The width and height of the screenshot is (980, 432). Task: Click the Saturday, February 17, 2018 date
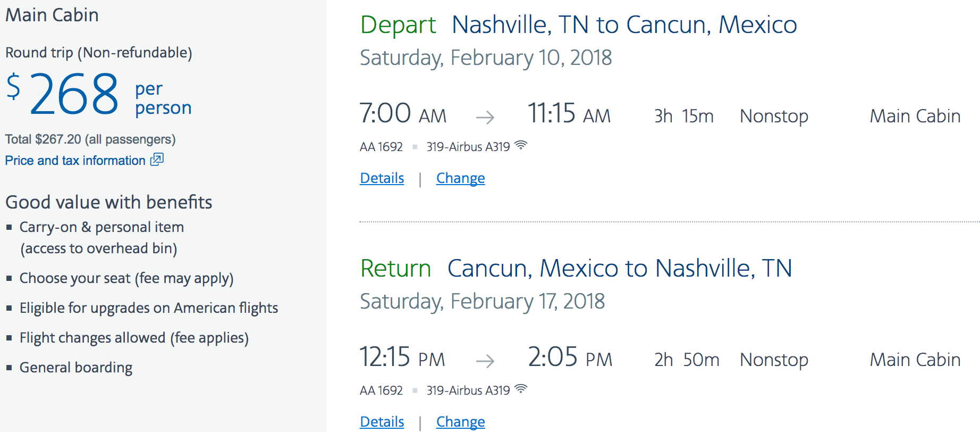tap(482, 301)
